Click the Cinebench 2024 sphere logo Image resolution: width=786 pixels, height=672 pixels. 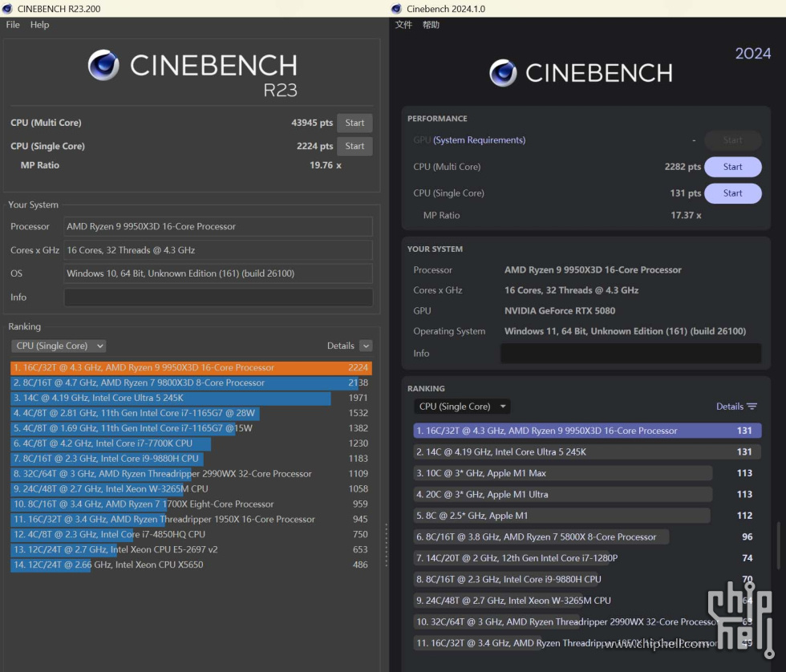pyautogui.click(x=503, y=73)
